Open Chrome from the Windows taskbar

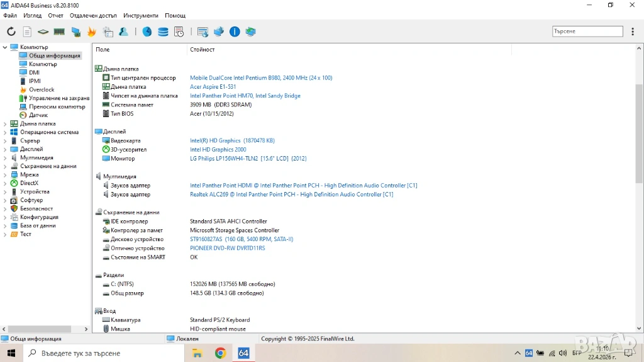pos(220,353)
